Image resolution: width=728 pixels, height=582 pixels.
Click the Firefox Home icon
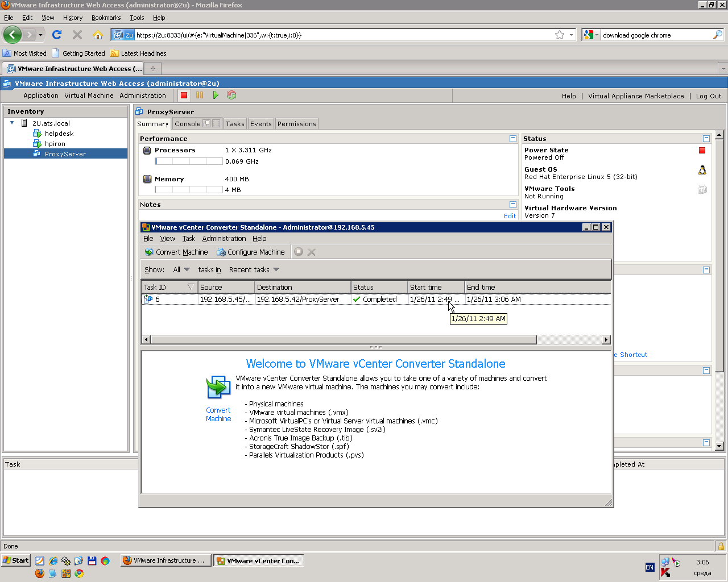[x=98, y=35]
